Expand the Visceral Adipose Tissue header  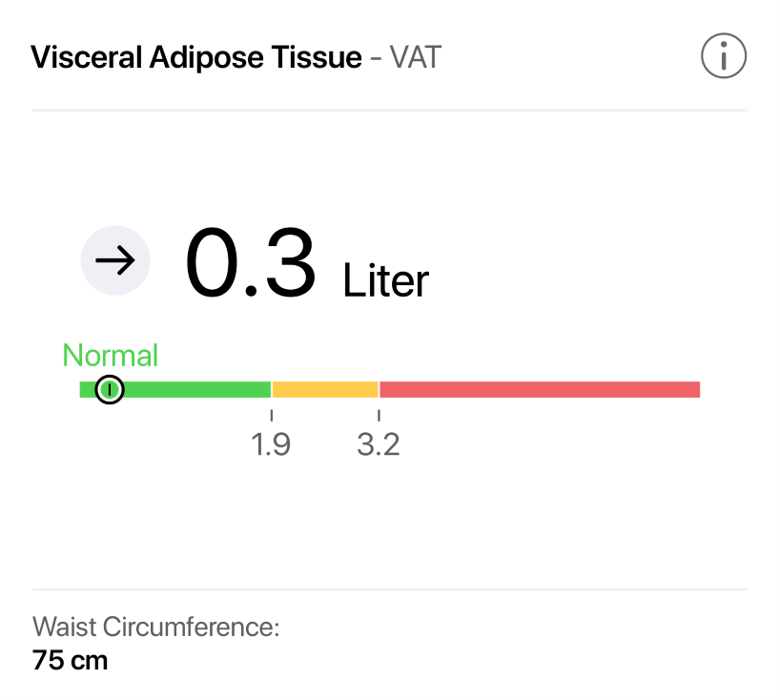tap(197, 57)
